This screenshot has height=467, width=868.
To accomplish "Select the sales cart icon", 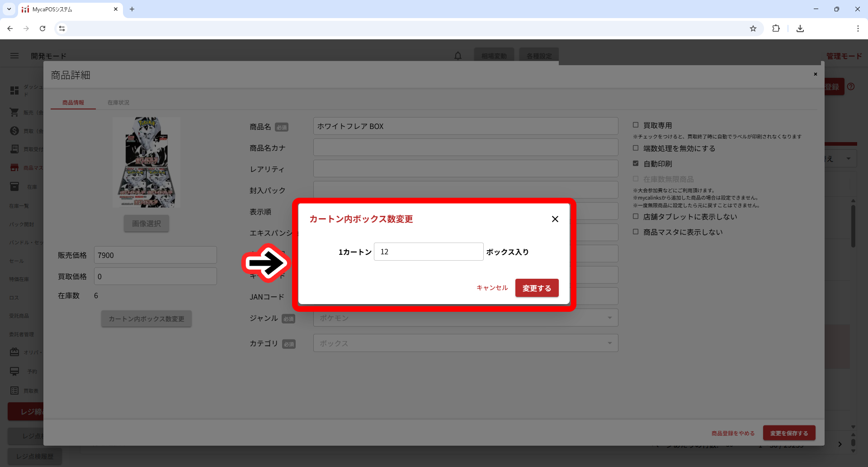I will [14, 112].
